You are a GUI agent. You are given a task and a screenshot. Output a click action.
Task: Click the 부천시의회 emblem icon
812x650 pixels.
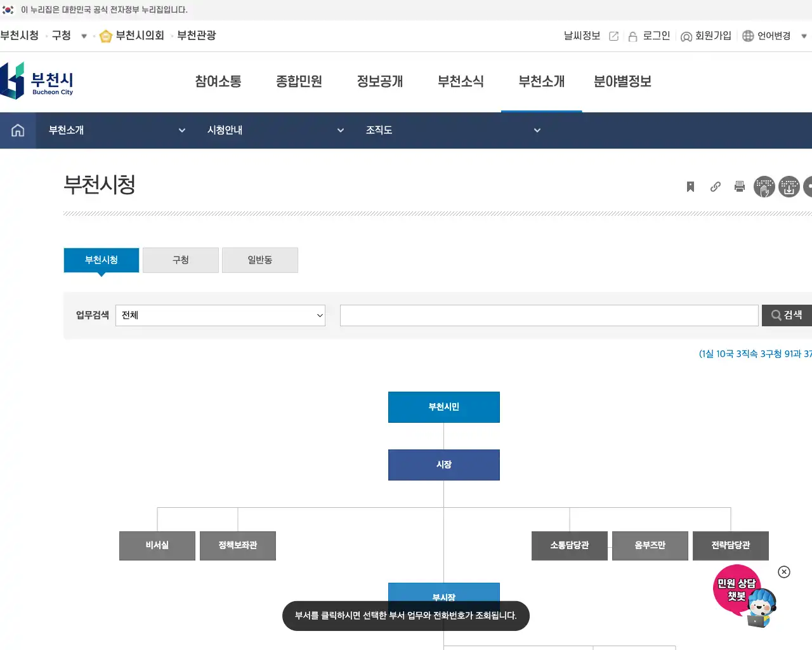(106, 36)
